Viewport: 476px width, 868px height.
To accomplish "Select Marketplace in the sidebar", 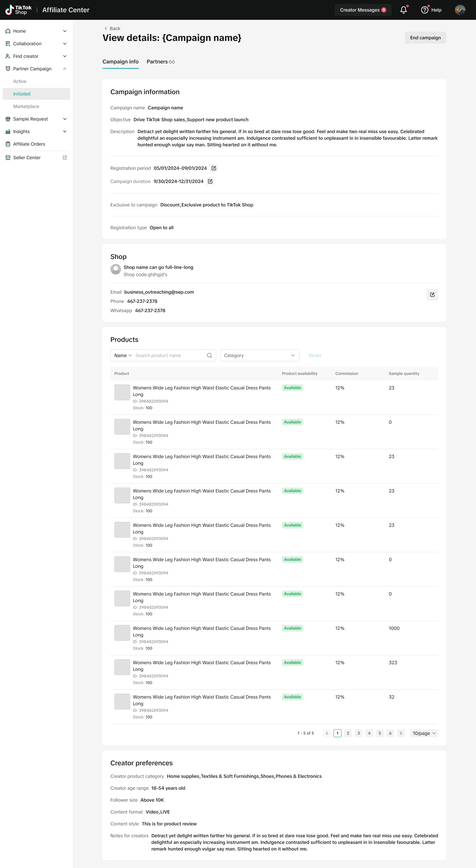I will click(26, 106).
